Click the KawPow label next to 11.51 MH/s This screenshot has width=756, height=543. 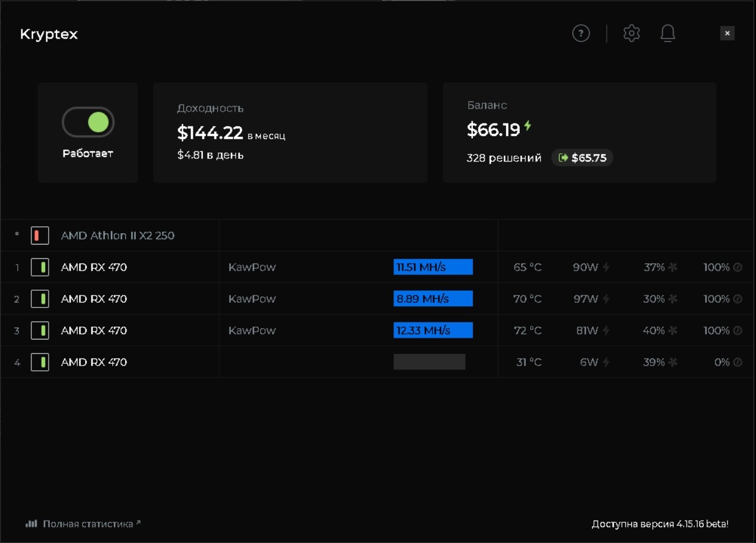coord(252,267)
